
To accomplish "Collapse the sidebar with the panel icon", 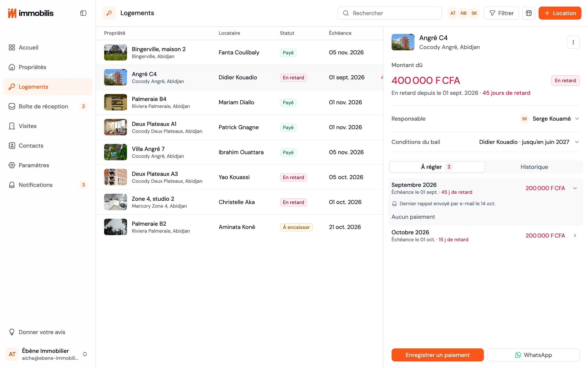I will (83, 13).
